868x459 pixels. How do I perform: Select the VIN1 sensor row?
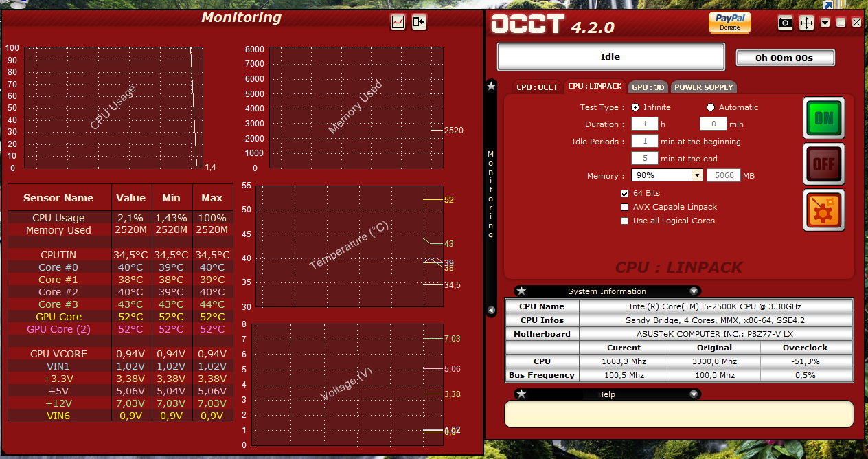[120, 366]
